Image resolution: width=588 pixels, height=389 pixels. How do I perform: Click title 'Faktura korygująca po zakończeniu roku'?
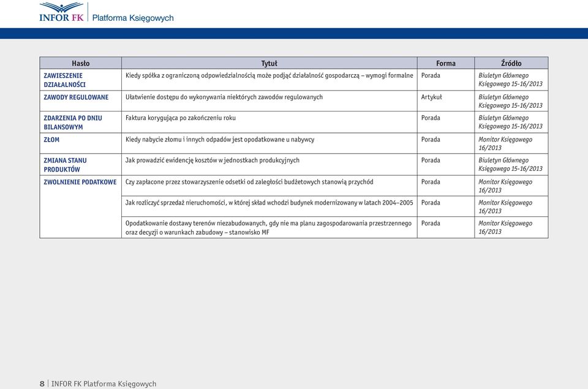point(180,118)
